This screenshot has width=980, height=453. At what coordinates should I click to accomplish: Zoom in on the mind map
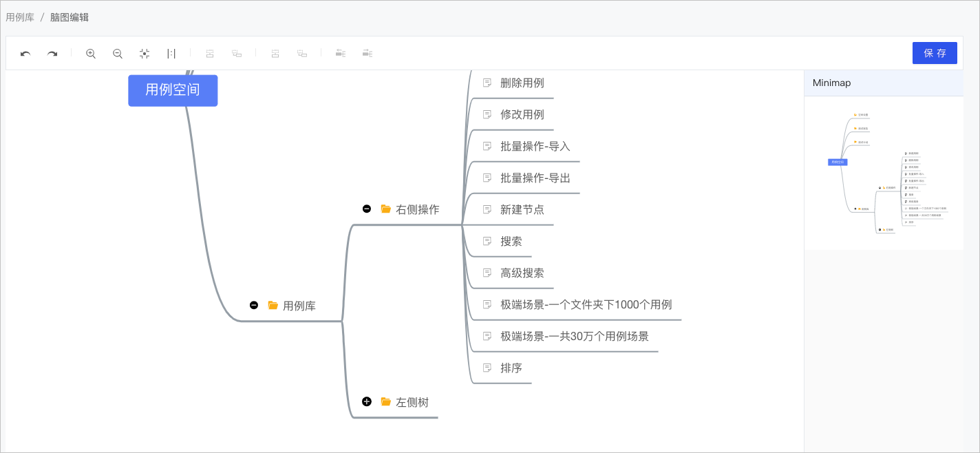pos(90,53)
